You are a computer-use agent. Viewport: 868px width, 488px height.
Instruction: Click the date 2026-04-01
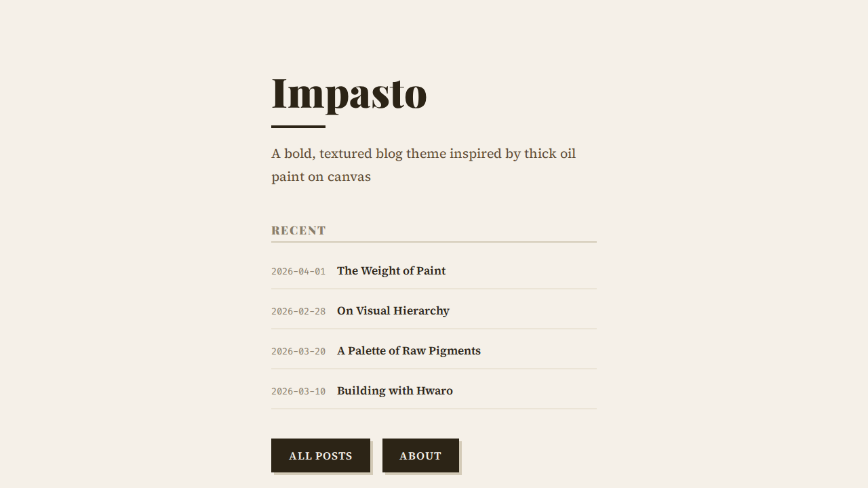point(298,270)
